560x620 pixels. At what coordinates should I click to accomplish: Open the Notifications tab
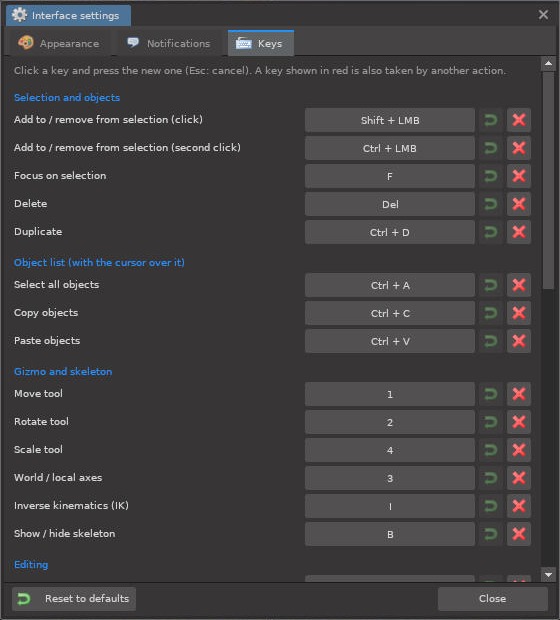[x=168, y=43]
